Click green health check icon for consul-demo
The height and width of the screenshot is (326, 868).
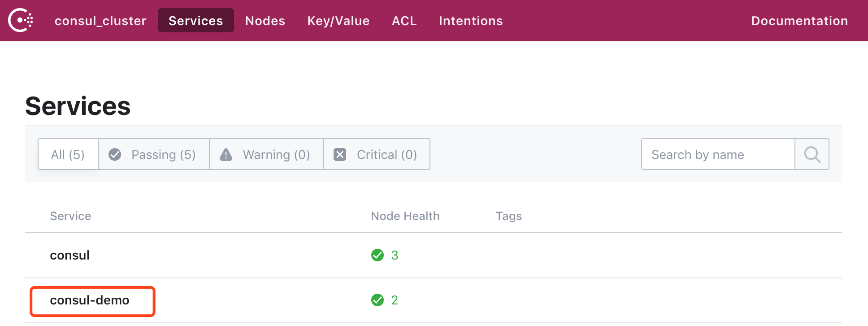(378, 300)
